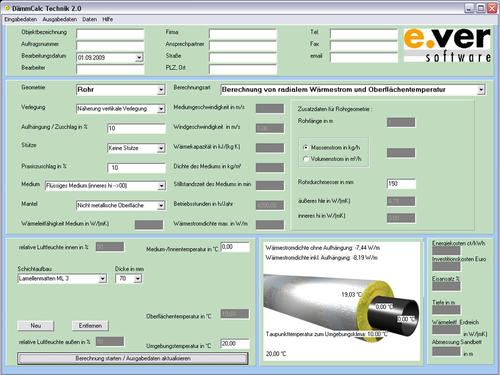Select Volumenstrom in m³/h radio button
Image resolution: width=500 pixels, height=375 pixels.
tap(306, 159)
